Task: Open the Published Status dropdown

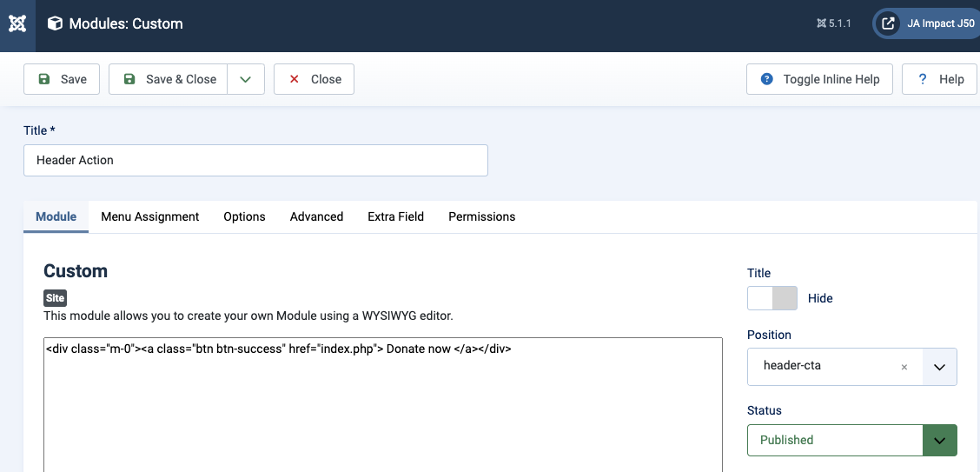Action: (x=851, y=440)
